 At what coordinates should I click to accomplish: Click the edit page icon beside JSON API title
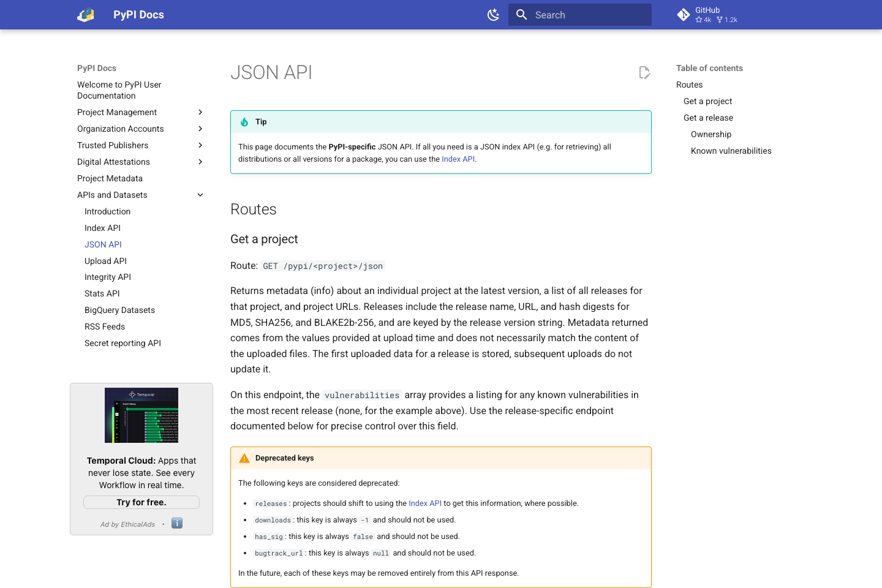644,72
